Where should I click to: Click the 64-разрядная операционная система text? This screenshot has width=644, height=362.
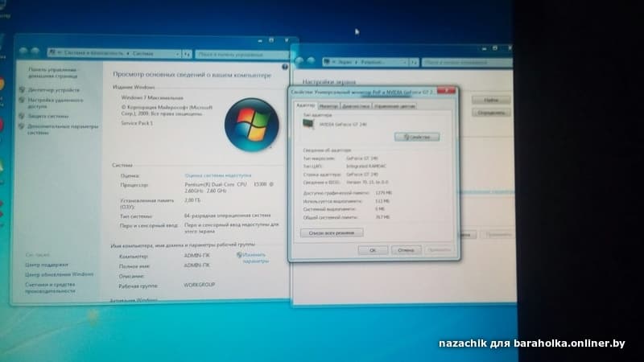[228, 215]
